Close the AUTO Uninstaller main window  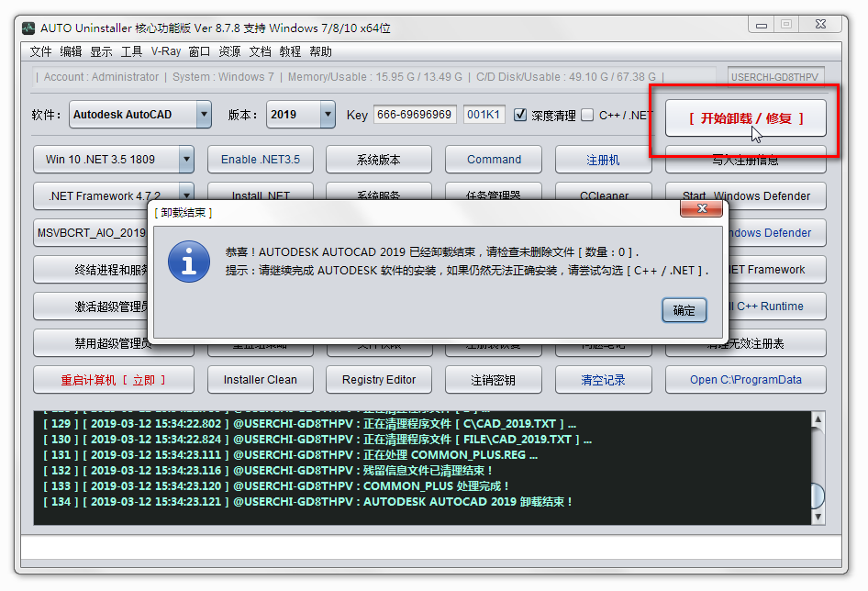coord(820,25)
